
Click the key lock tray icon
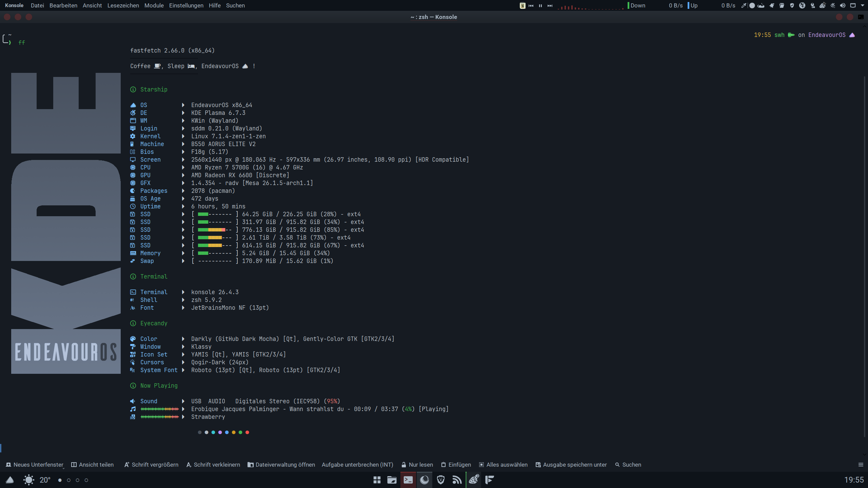pos(812,5)
